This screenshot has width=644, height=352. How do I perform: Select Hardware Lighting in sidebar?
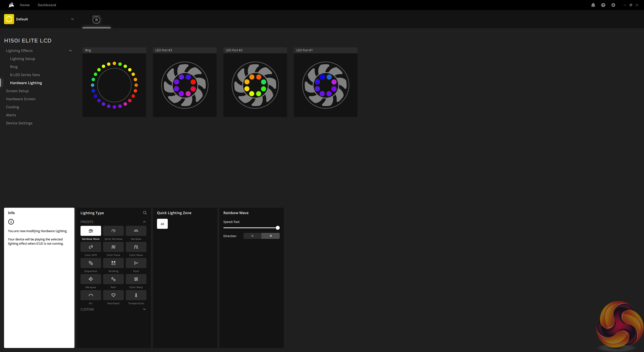point(26,83)
